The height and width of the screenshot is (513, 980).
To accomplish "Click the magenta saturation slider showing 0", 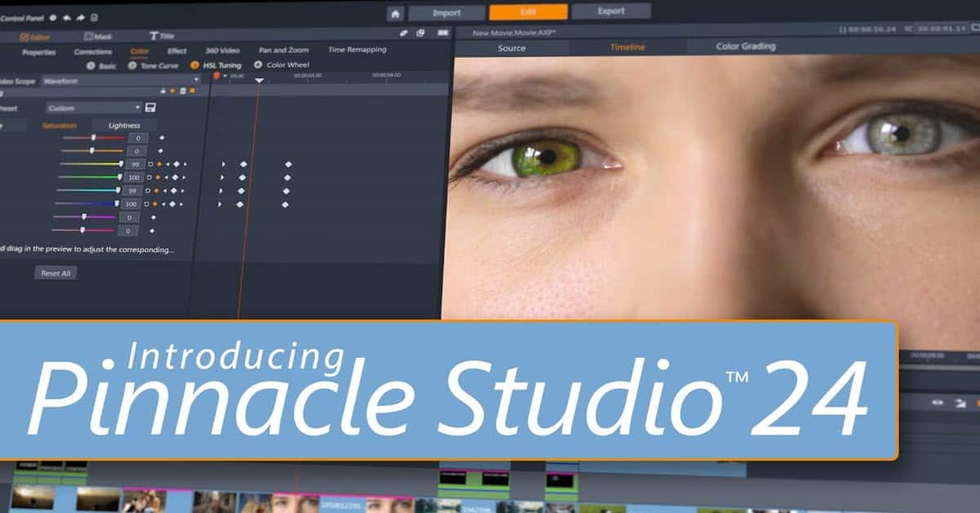I will 86,217.
